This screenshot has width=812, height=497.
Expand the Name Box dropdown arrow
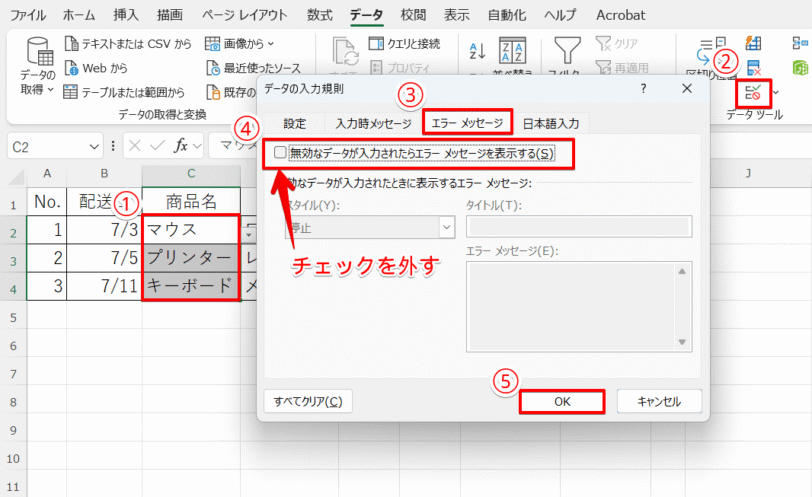click(94, 147)
